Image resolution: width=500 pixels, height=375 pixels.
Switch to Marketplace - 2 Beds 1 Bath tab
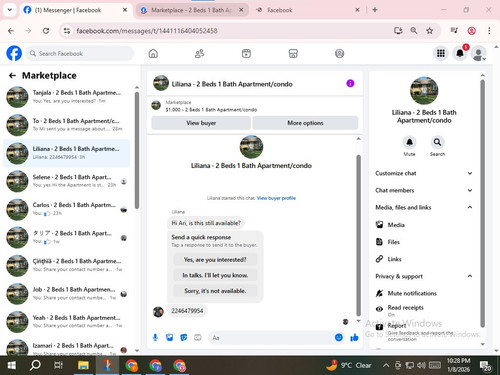(x=192, y=10)
